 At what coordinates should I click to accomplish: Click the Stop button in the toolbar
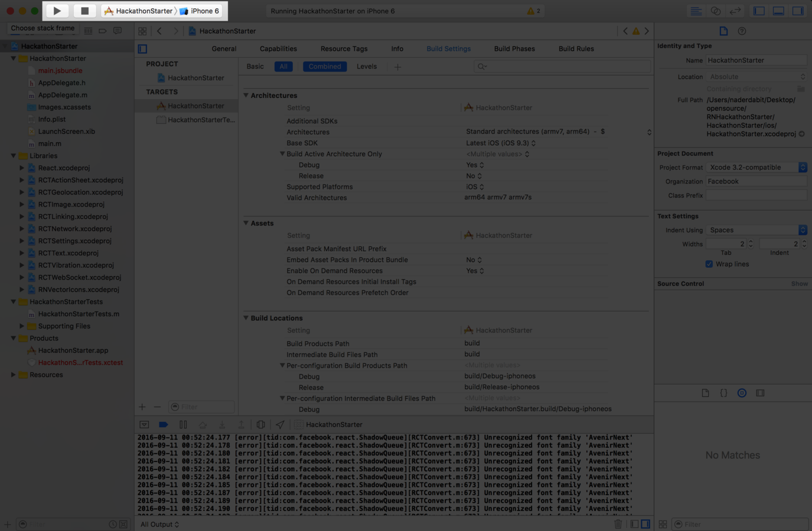(x=84, y=11)
